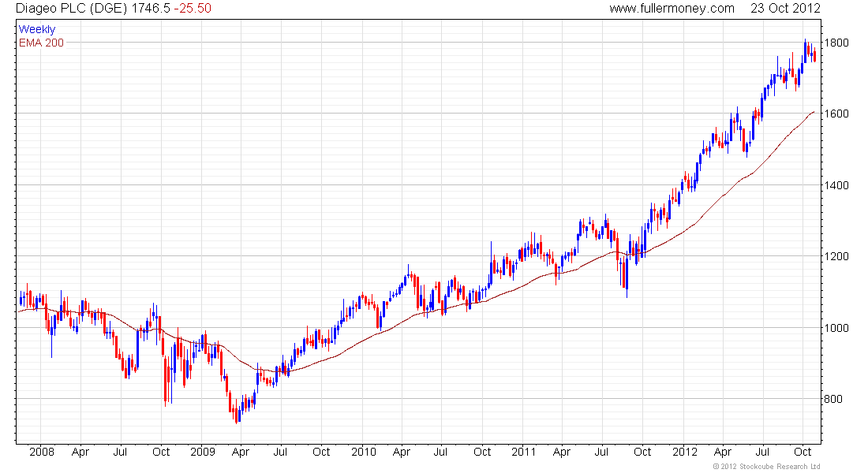868x473 pixels.
Task: Click the 2009 year label on the time axis
Action: 203,452
